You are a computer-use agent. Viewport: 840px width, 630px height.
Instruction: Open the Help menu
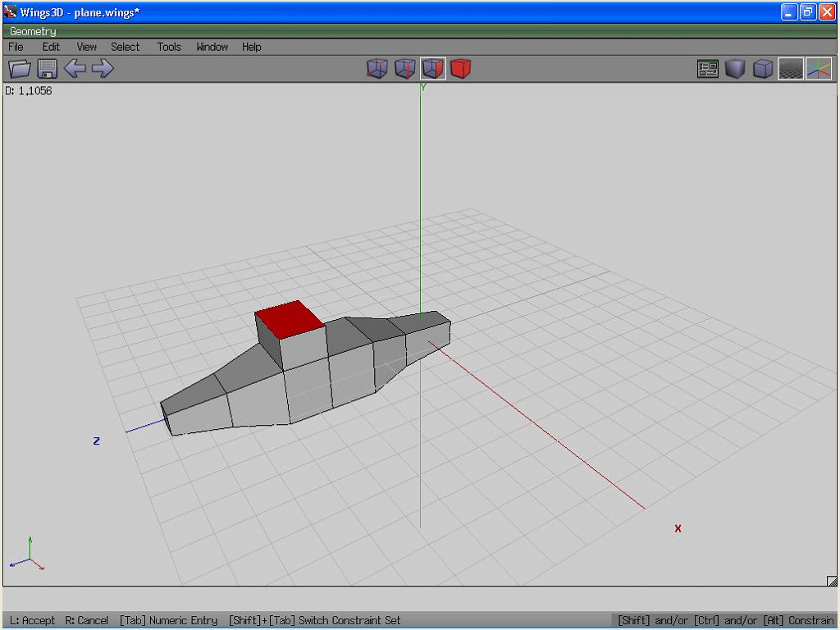point(251,47)
